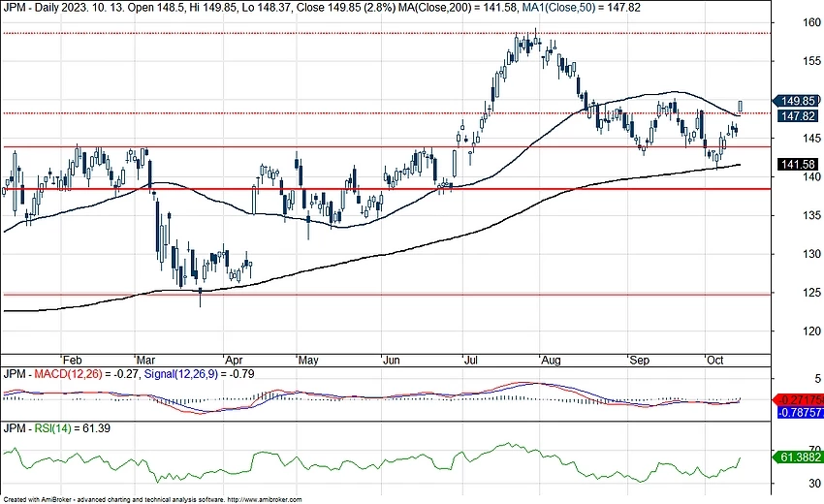Click the 160 price axis label

click(812, 22)
